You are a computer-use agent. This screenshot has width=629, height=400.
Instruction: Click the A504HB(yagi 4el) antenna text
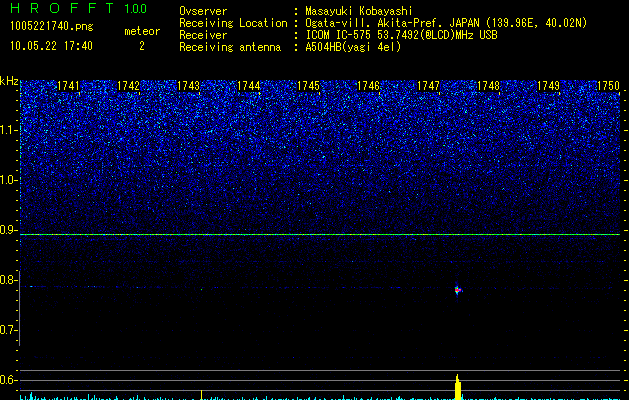pyautogui.click(x=353, y=47)
